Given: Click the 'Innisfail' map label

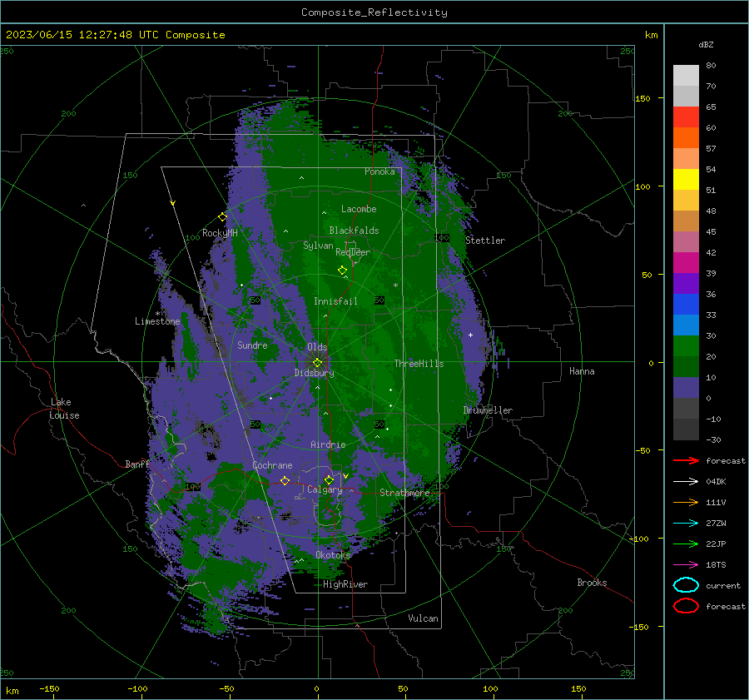Looking at the screenshot, I should [x=335, y=301].
